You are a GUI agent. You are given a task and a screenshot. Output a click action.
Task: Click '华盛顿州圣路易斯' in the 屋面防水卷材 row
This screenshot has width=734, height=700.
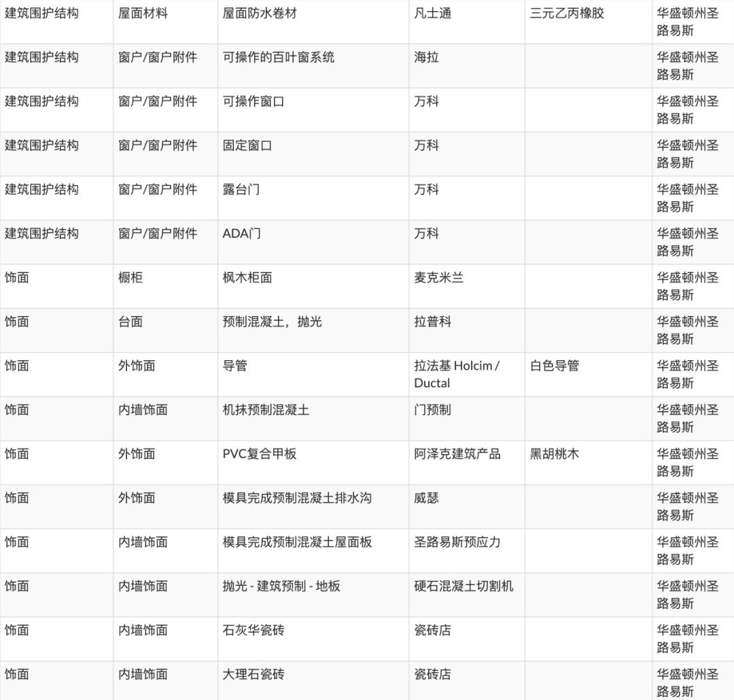[688, 22]
